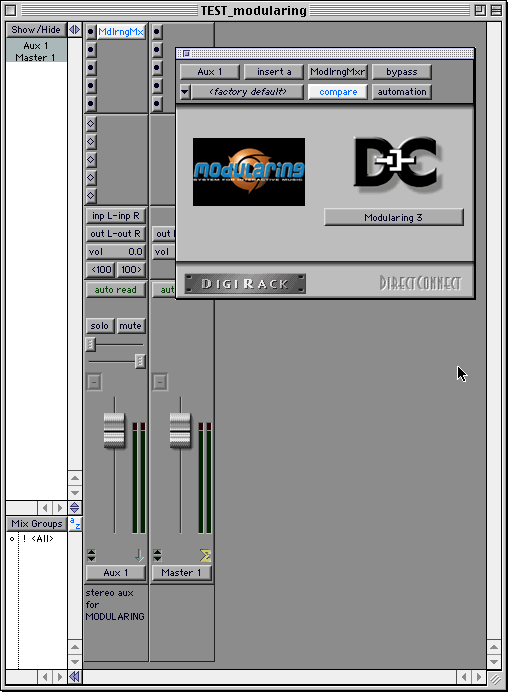Click the Modularing logo image in plug-in
The width and height of the screenshot is (508, 692).
248,172
